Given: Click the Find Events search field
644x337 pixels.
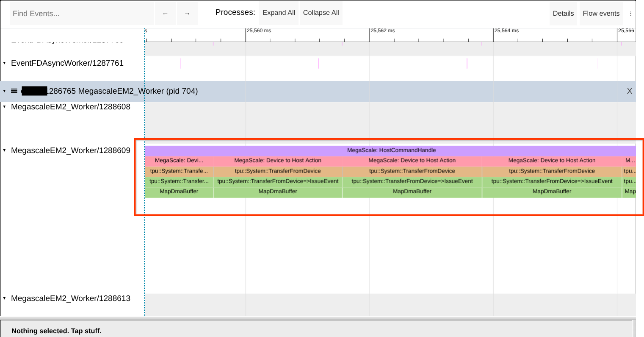Looking at the screenshot, I should [x=81, y=13].
